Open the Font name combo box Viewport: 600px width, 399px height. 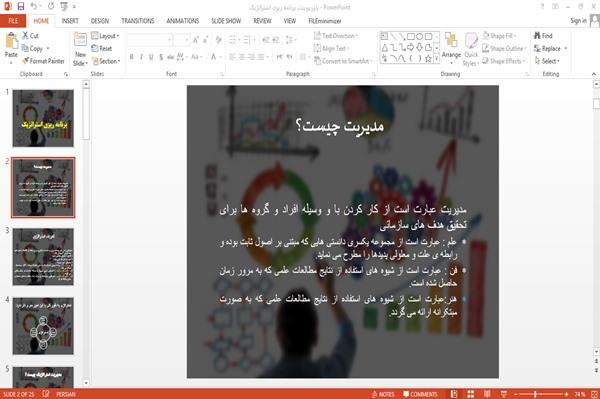tap(149, 40)
